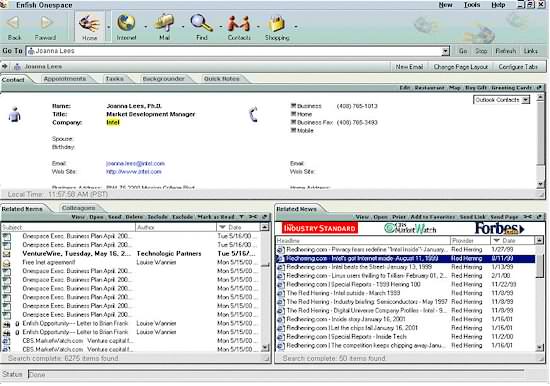Viewport: 550px width, 386px height.
Task: Click Add to Favorites in Related News
Action: tap(432, 217)
